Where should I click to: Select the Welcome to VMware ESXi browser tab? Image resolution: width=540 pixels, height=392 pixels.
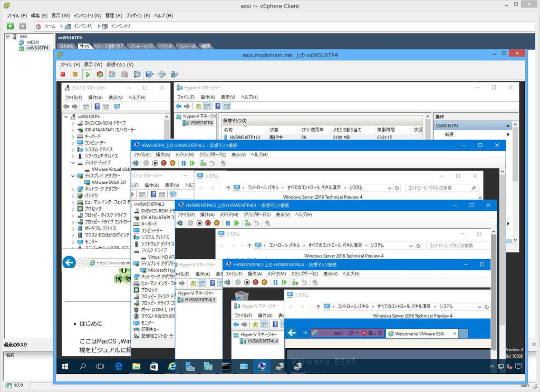[419, 334]
